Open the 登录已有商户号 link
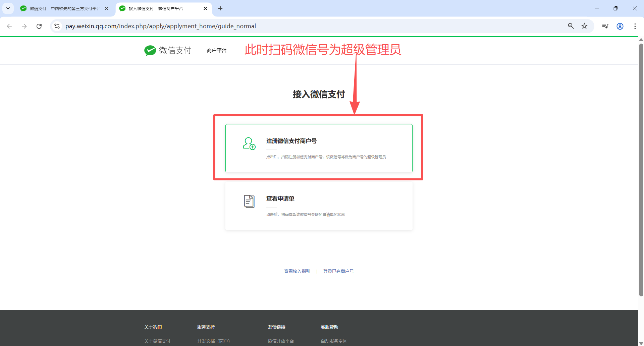This screenshot has height=346, width=644. [338, 271]
